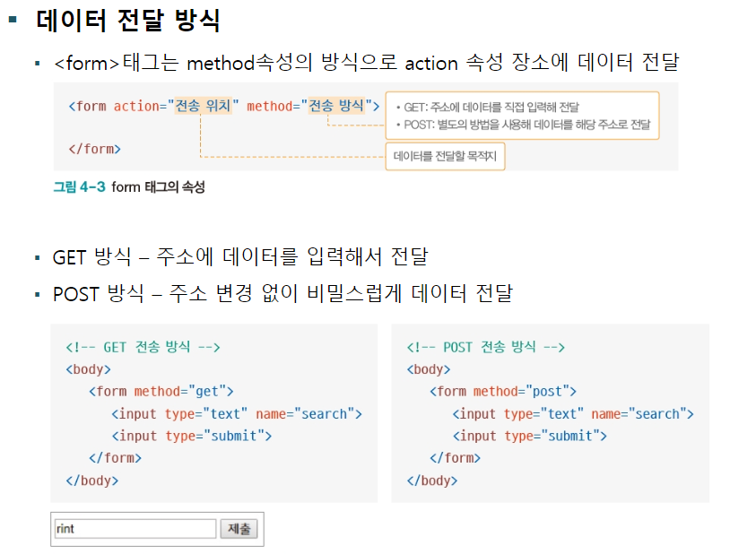This screenshot has height=554, width=756.
Task: Click the GET/POST explanation callout box
Action: point(522,116)
